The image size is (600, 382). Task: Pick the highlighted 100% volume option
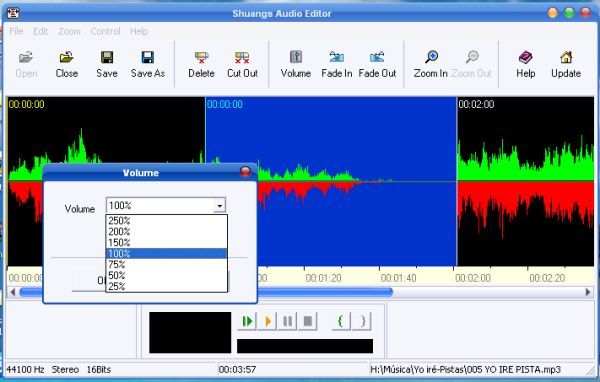click(166, 253)
